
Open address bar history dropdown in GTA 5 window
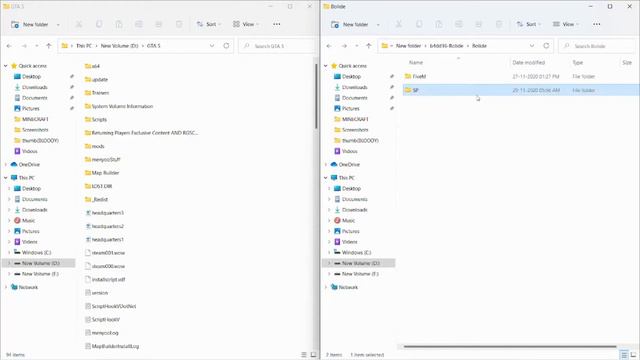coord(212,46)
